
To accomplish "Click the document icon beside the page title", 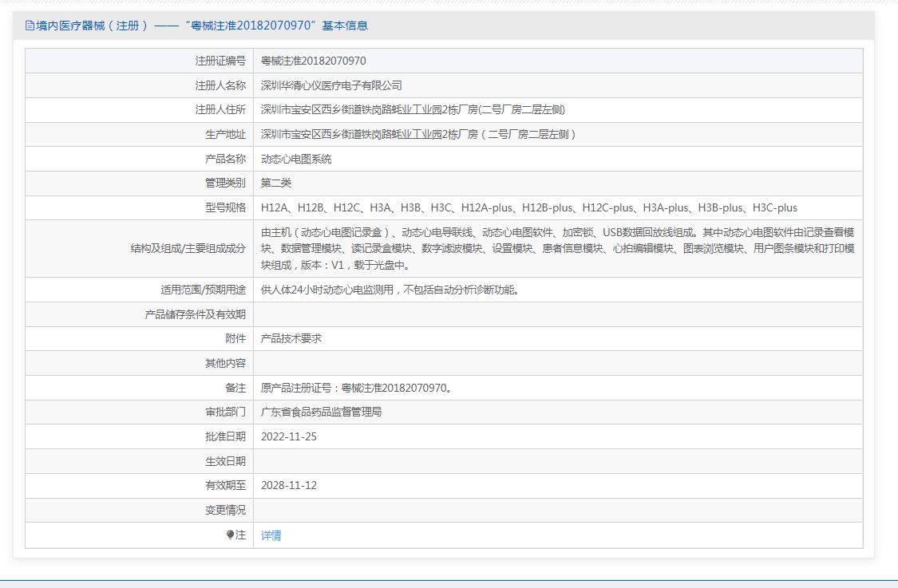I will [x=30, y=26].
